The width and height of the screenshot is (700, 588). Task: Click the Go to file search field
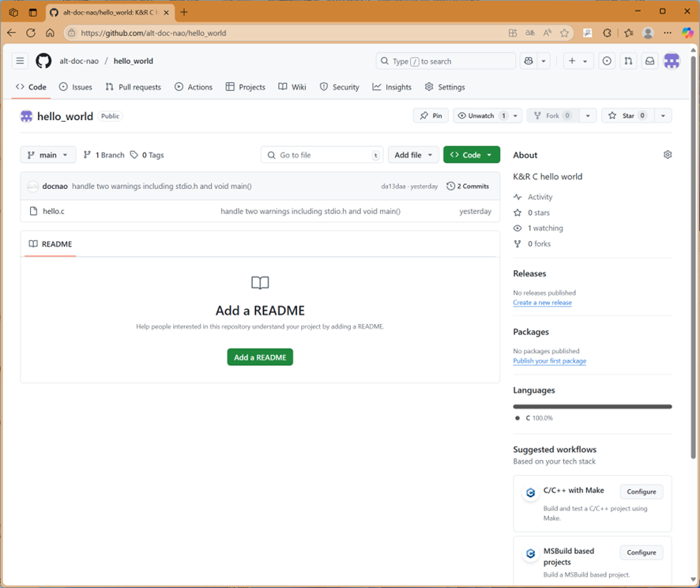click(x=322, y=155)
